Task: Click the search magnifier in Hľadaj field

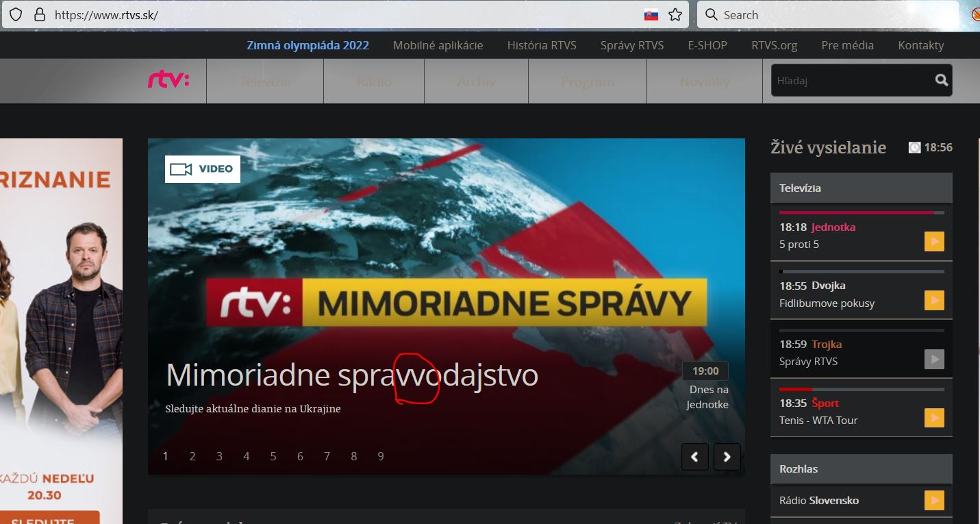Action: point(942,80)
